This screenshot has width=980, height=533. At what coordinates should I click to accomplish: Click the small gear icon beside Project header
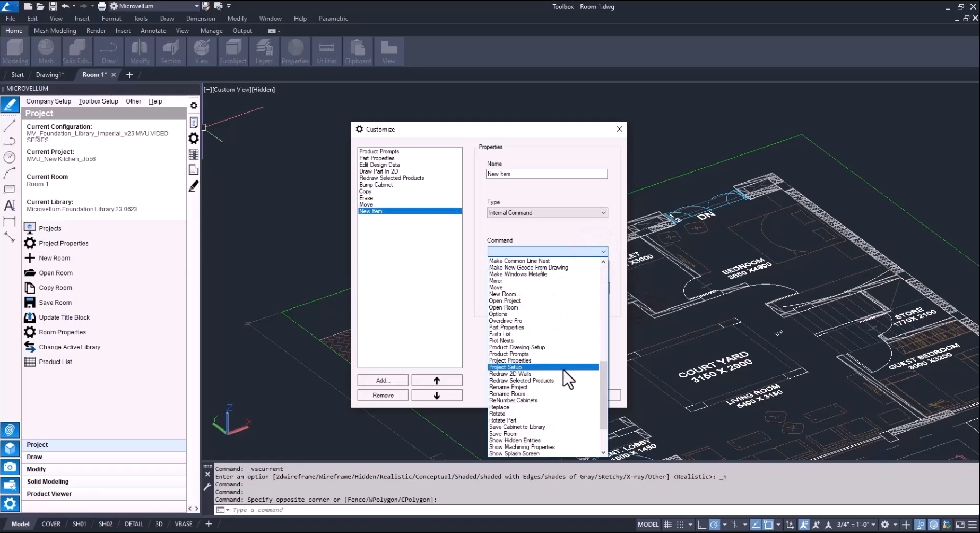[194, 106]
